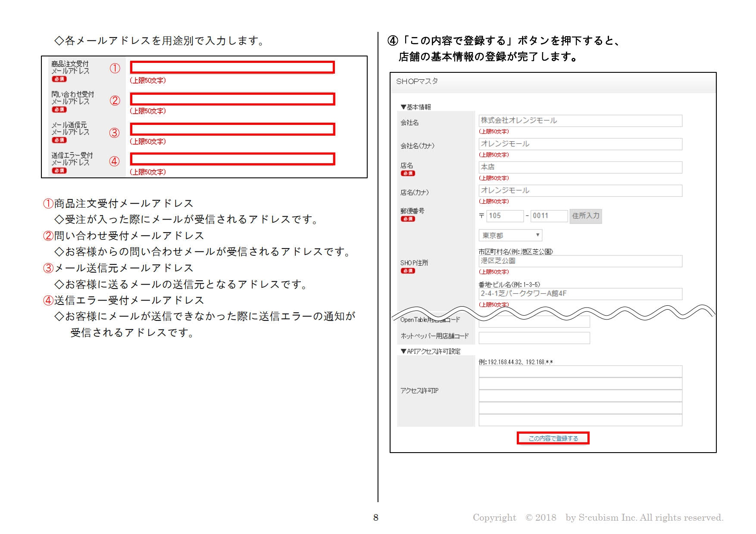Click the 必須 badge under 郵便番号
Screen dimensions: 756x534
(x=408, y=219)
